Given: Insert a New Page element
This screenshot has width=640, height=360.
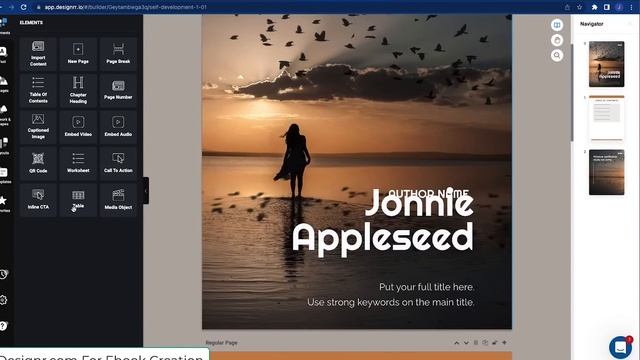Looking at the screenshot, I should 78,53.
